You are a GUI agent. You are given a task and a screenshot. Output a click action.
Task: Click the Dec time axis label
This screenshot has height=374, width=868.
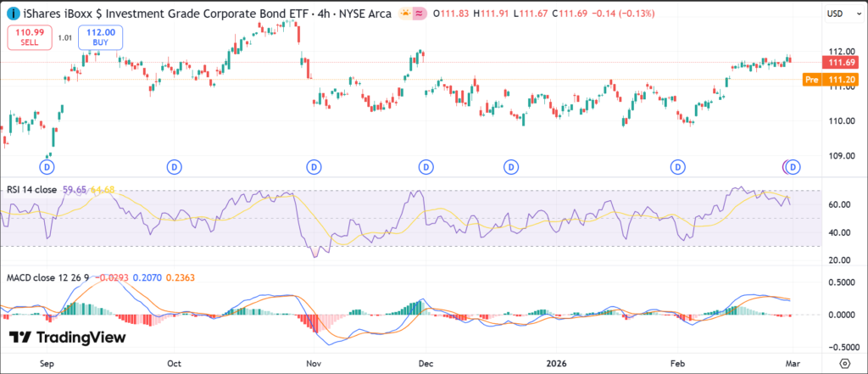click(426, 364)
